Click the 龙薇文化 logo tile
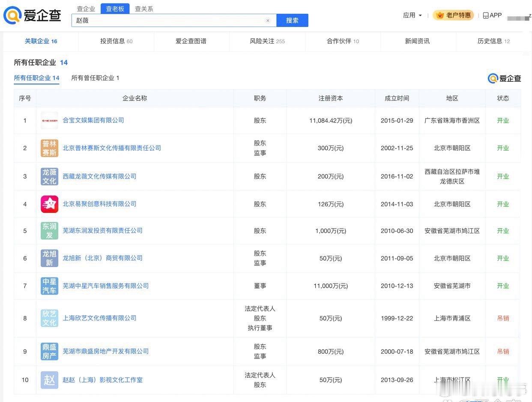 tap(49, 176)
